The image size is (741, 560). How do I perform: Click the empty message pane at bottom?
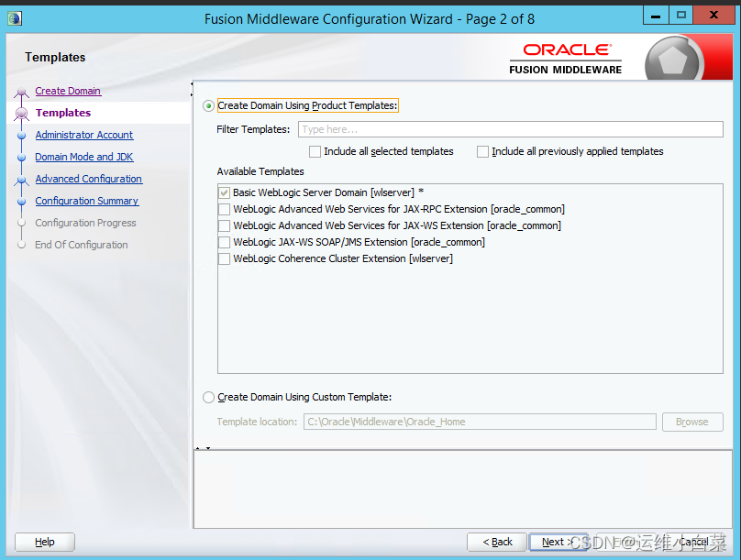pos(463,489)
